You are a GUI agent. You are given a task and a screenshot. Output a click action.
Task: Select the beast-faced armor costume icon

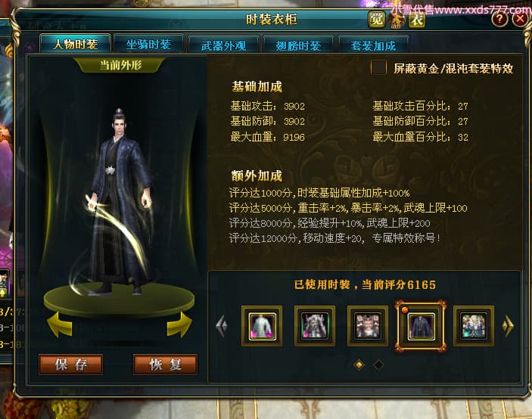[x=368, y=326]
